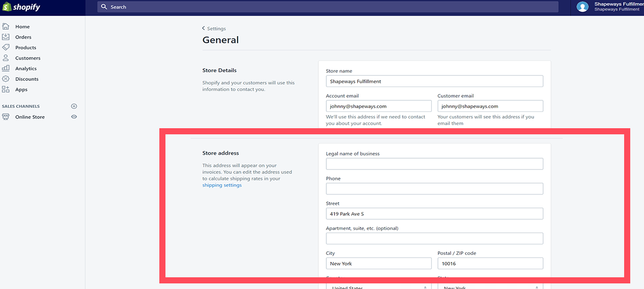Open the Analytics menu item
Screen dimensions: 644x289
(x=26, y=69)
